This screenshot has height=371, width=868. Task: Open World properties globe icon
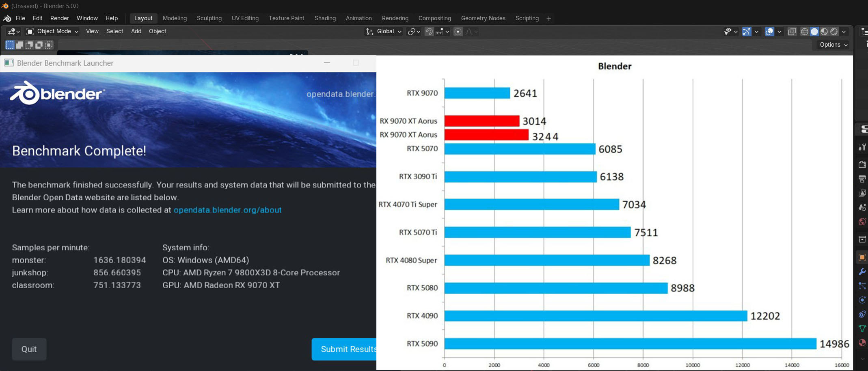862,222
